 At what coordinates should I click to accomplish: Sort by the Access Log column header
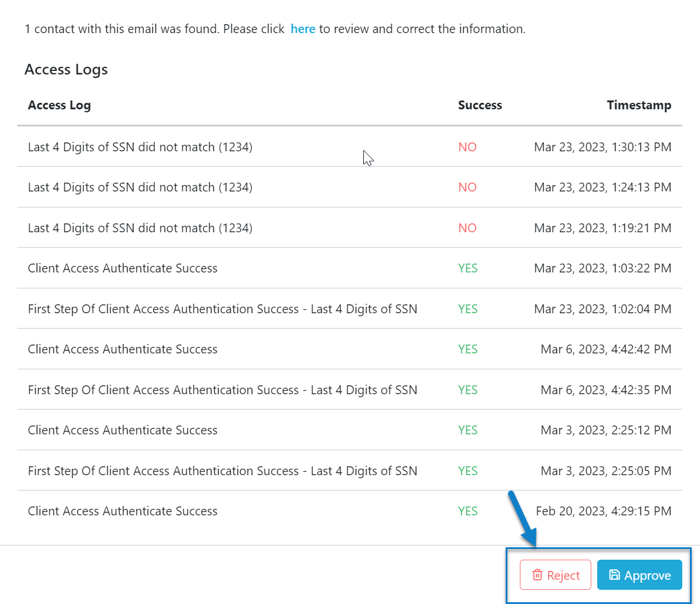click(59, 105)
